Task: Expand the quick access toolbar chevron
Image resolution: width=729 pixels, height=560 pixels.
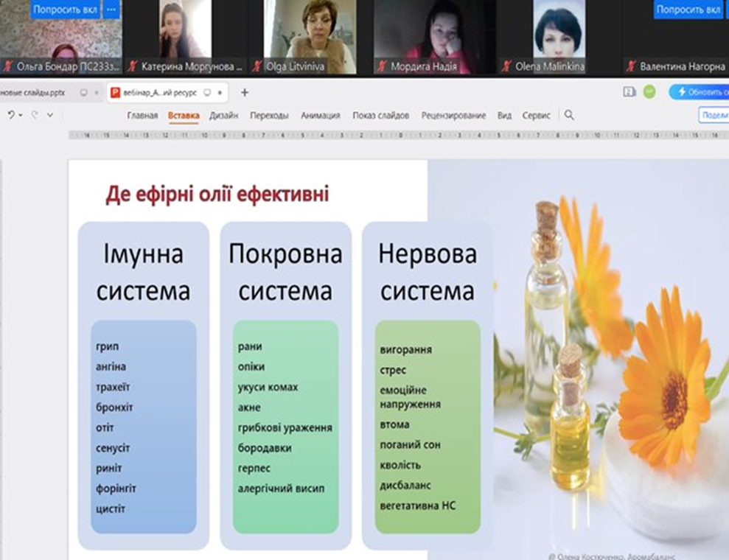Action: tap(50, 116)
